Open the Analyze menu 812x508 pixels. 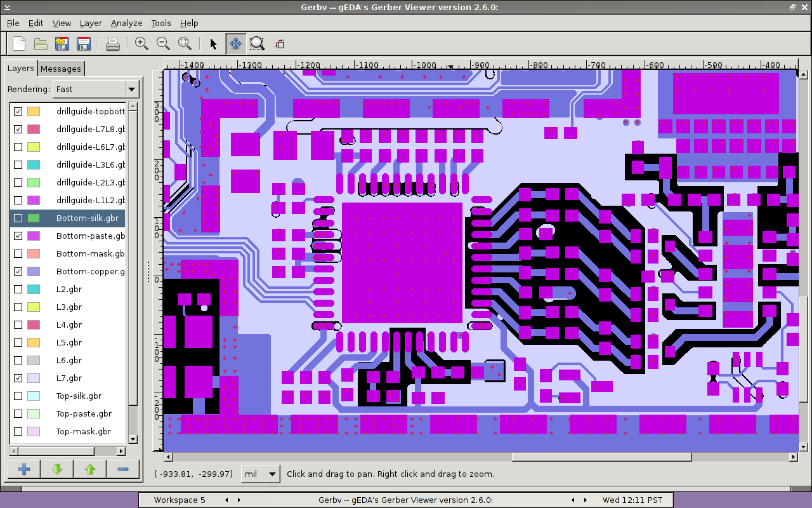(x=126, y=23)
